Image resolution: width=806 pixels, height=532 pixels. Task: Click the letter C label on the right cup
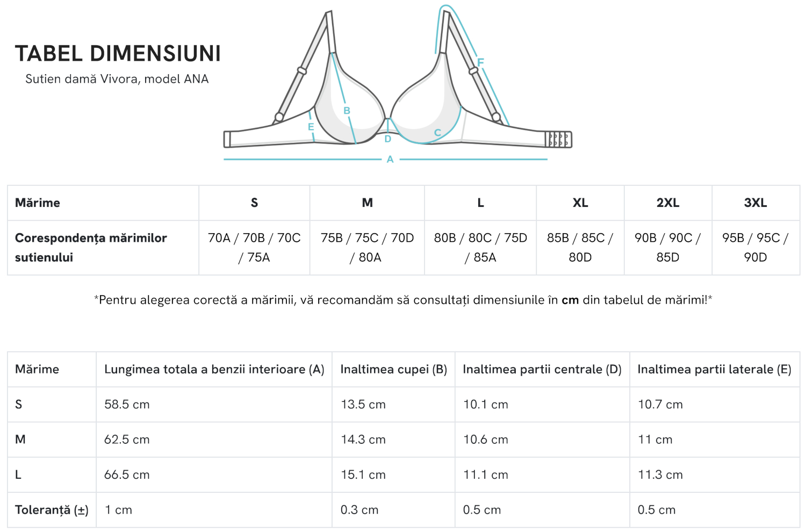pos(437,133)
